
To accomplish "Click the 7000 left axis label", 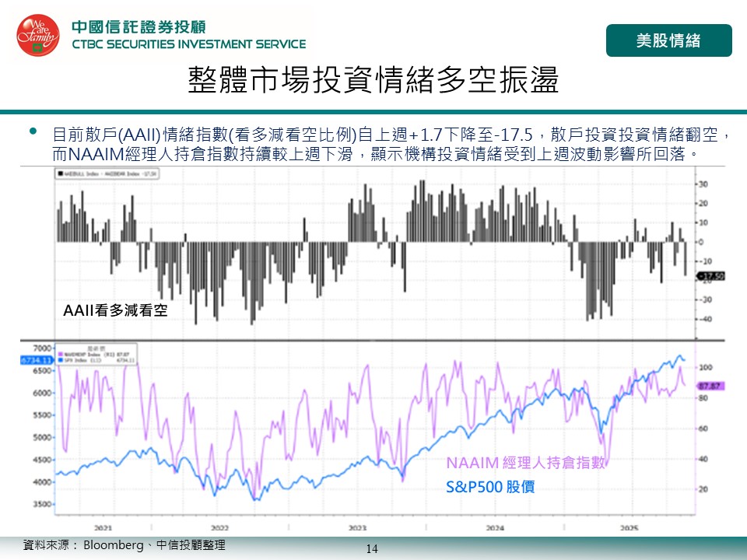I will click(x=41, y=348).
